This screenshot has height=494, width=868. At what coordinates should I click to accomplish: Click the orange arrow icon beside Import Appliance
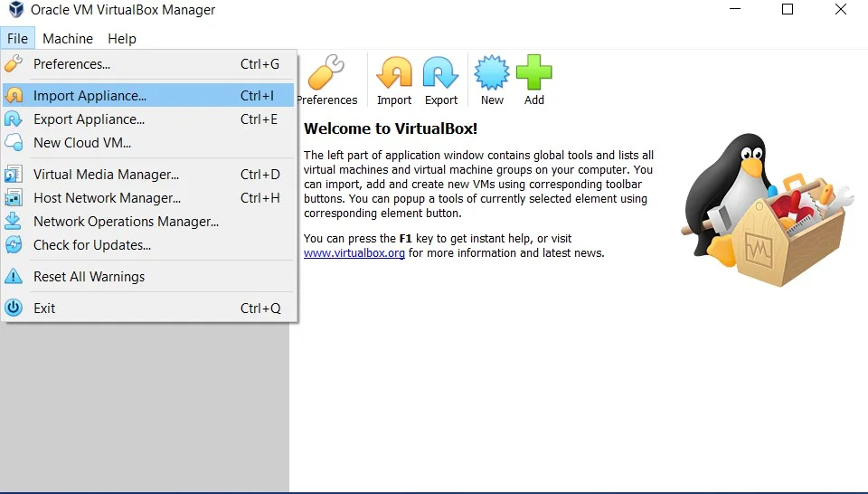pyautogui.click(x=14, y=95)
